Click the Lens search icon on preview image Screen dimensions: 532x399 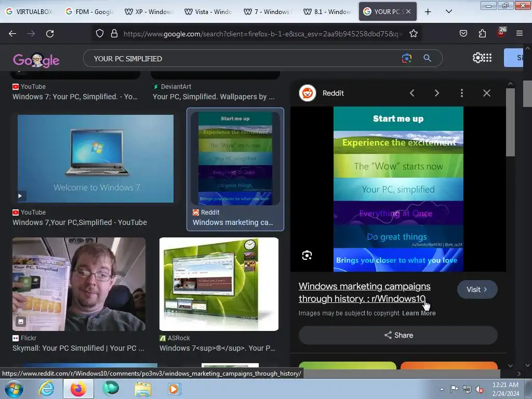(x=307, y=255)
